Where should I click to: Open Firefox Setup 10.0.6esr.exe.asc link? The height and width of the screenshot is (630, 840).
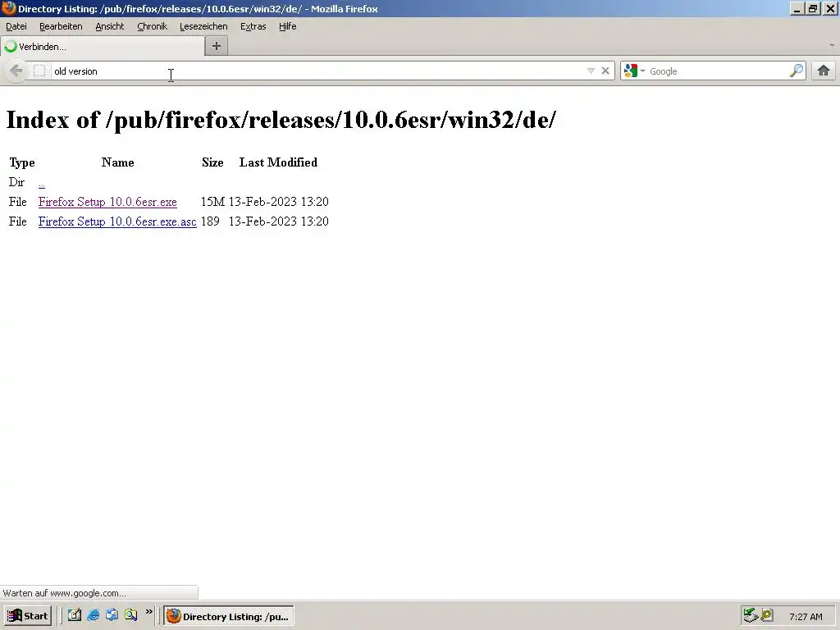(117, 221)
